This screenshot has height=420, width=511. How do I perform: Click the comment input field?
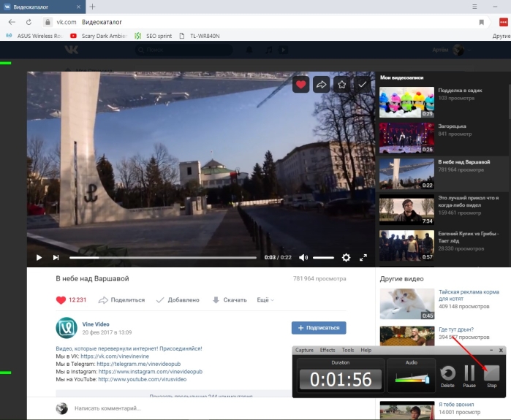click(x=208, y=408)
